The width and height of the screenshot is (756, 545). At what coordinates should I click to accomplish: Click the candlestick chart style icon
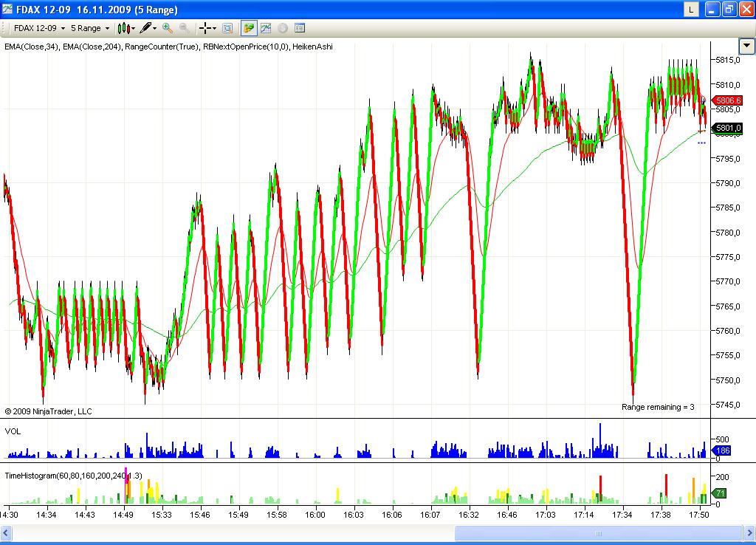[x=123, y=29]
